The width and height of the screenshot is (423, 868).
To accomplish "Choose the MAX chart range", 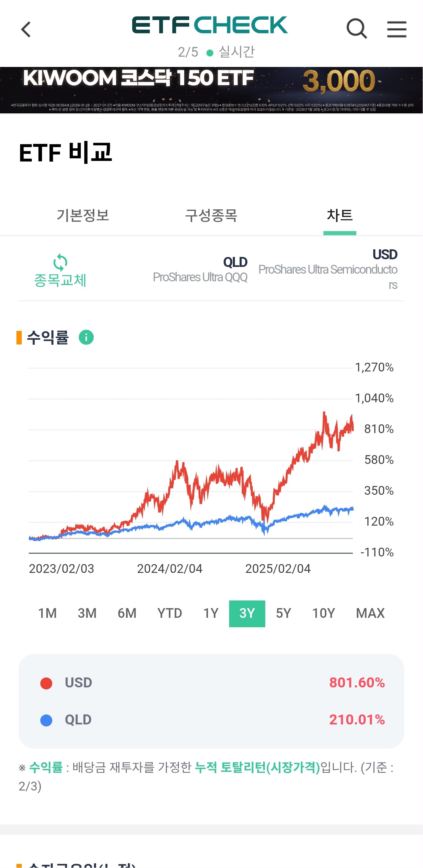I will (370, 613).
